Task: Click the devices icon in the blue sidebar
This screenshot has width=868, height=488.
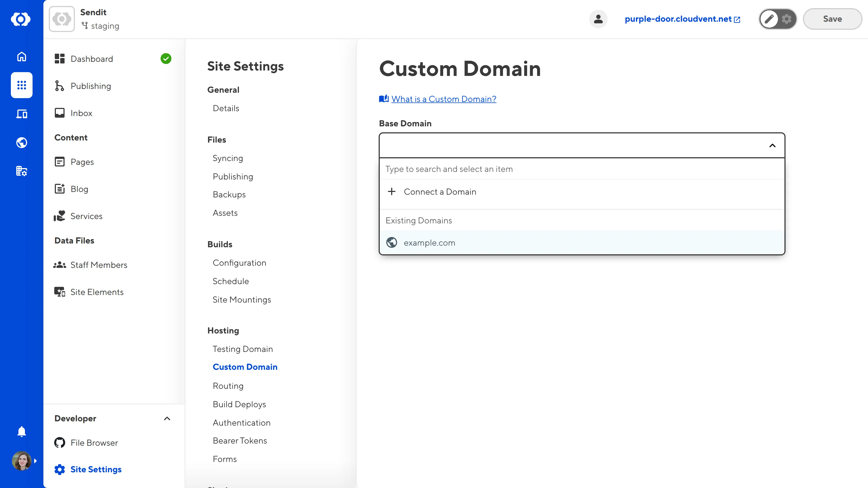Action: tap(22, 114)
